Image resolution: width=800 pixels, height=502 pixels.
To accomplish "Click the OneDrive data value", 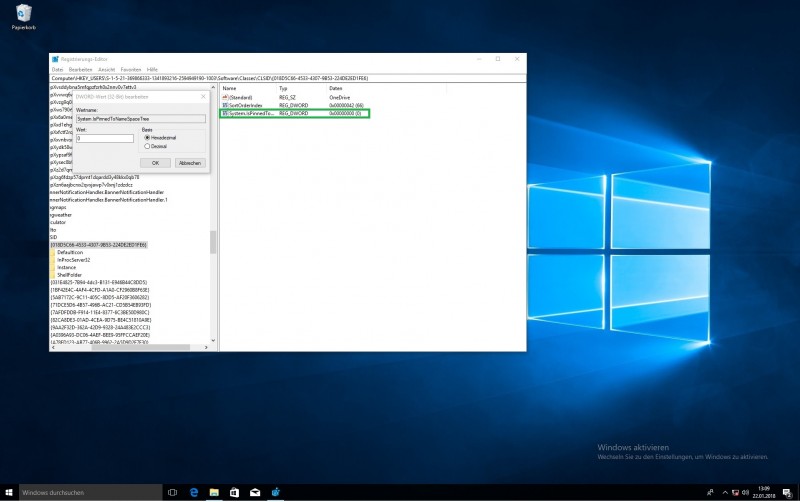I will [339, 97].
